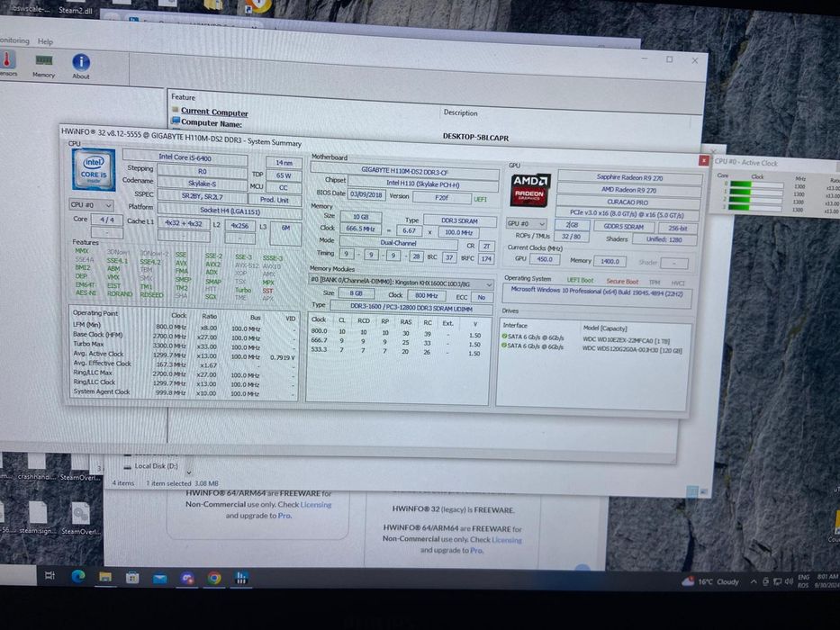This screenshot has width=840, height=630.
Task: Click the Base Clock (HFM) row
Action: [185, 336]
